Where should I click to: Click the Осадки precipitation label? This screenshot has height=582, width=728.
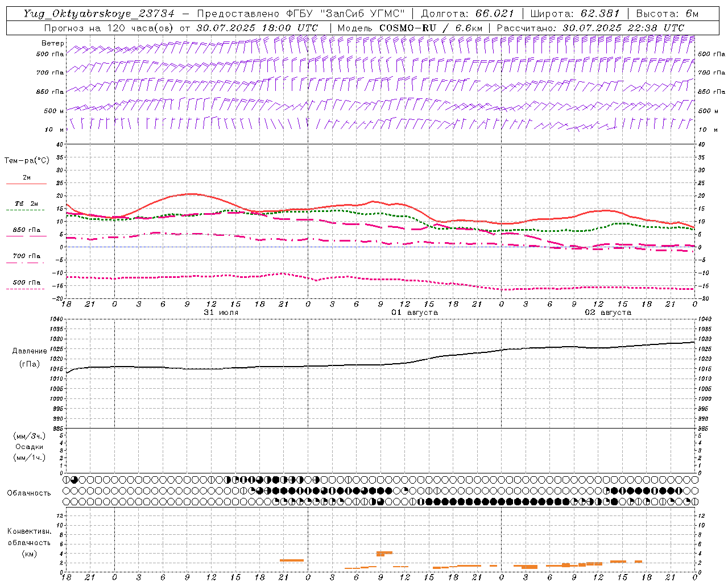29,447
